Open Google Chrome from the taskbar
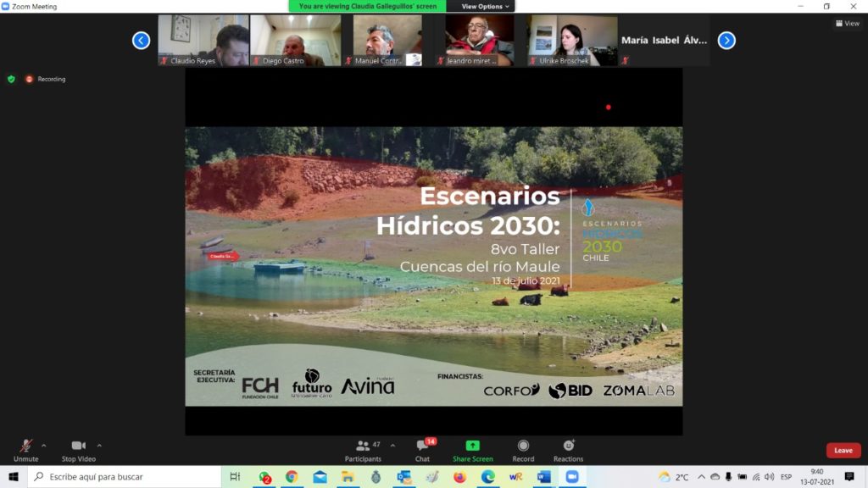The image size is (868, 488). coord(292,477)
